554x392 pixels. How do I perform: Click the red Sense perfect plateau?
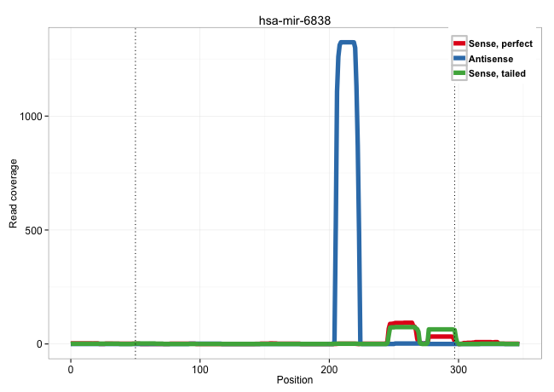(401, 324)
